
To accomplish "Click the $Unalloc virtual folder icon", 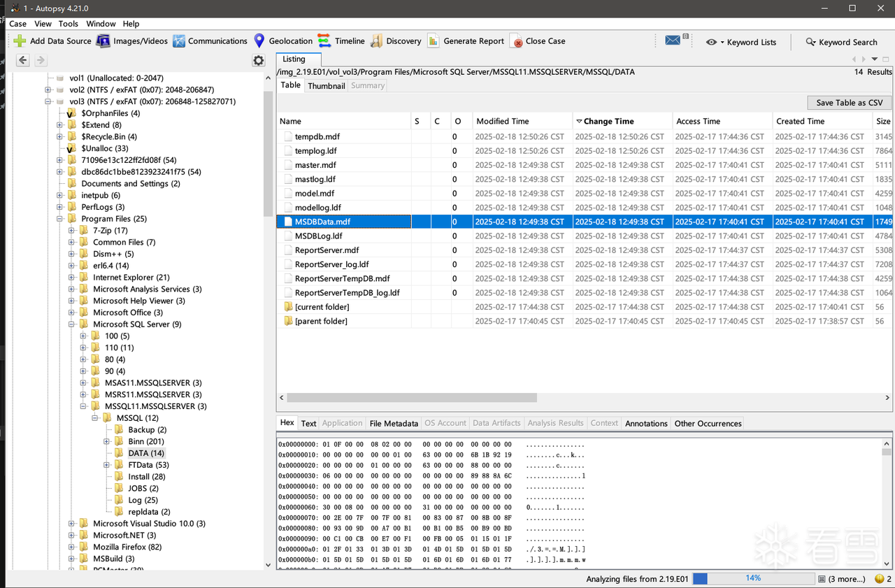I will point(72,148).
